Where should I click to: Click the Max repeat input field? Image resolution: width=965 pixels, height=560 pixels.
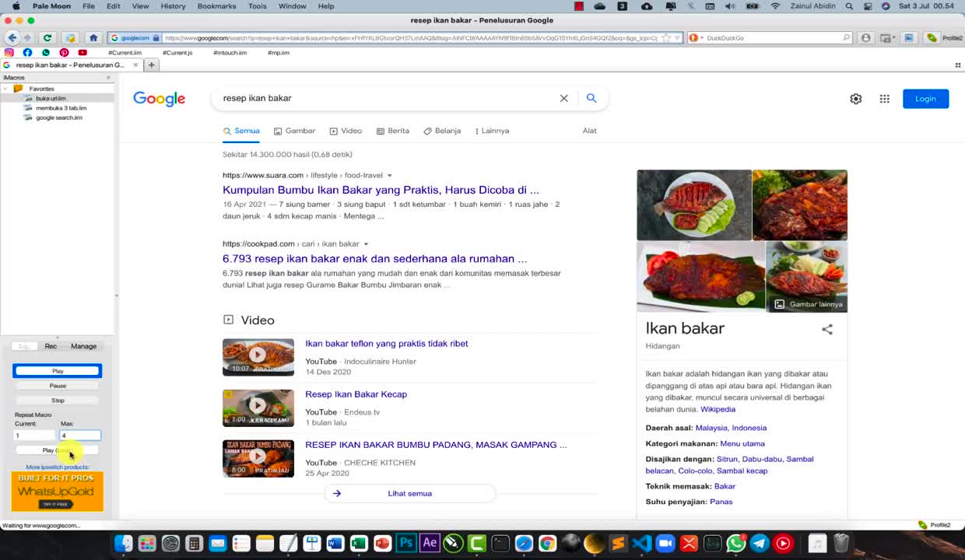(x=80, y=436)
